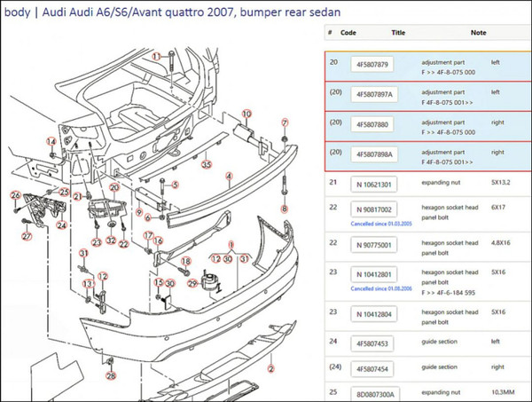This screenshot has width=532, height=402.
Task: Select callout 2 on the lower spoiler
Action: [x=269, y=369]
